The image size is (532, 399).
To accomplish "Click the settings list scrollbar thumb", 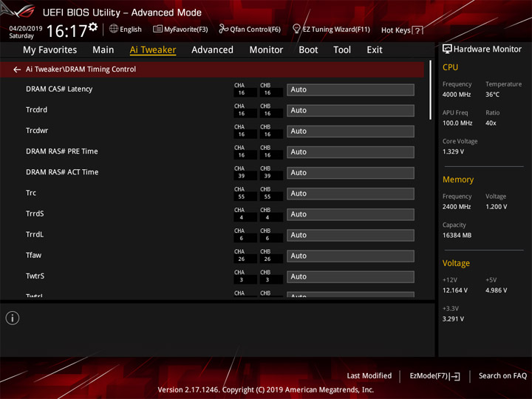I will point(430,90).
